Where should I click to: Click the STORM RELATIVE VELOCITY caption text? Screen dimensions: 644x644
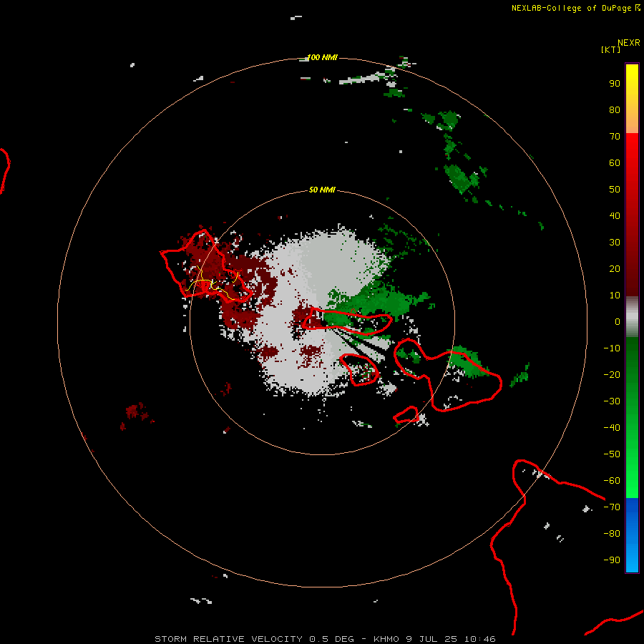click(228, 639)
